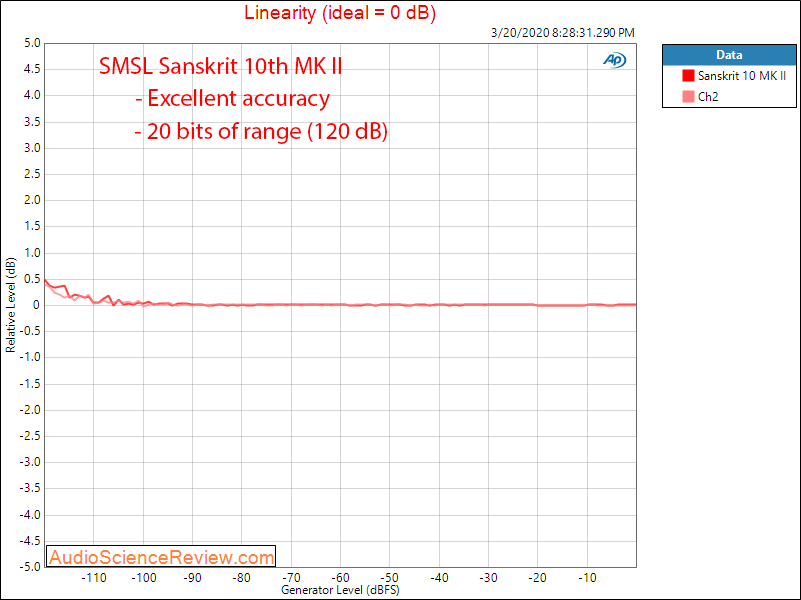This screenshot has width=801, height=600.
Task: Click the -90 tick on the generator axis
Action: [x=193, y=578]
